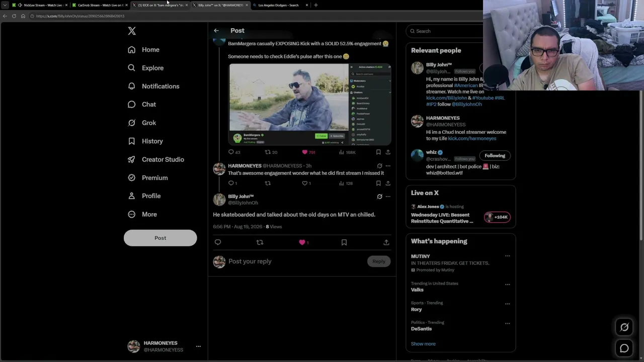644x362 pixels.
Task: View analytics showing 168K views
Action: (347, 152)
